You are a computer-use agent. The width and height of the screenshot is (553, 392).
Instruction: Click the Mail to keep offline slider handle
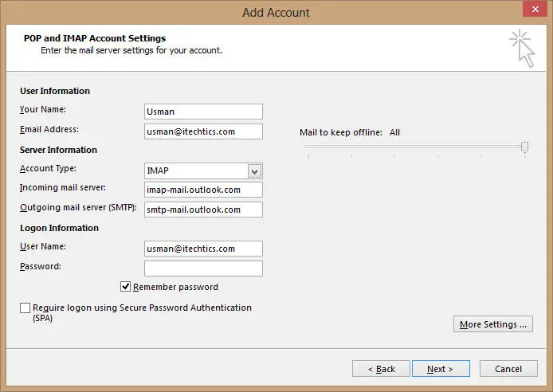coord(524,147)
